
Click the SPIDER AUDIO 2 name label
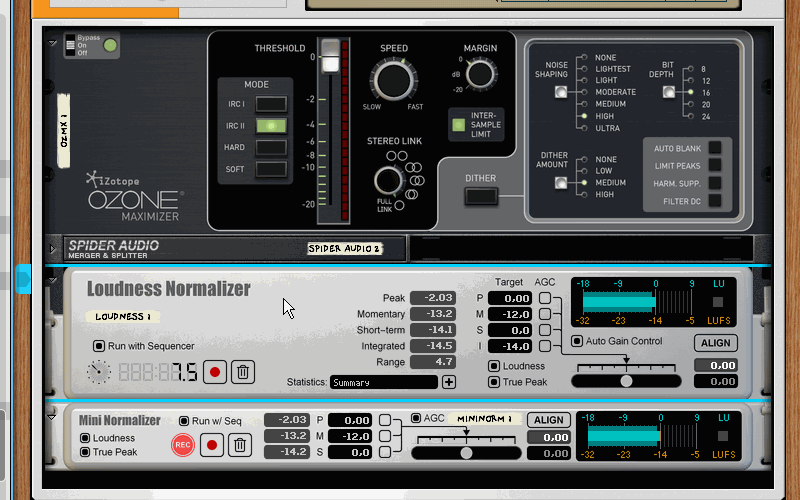(x=344, y=248)
